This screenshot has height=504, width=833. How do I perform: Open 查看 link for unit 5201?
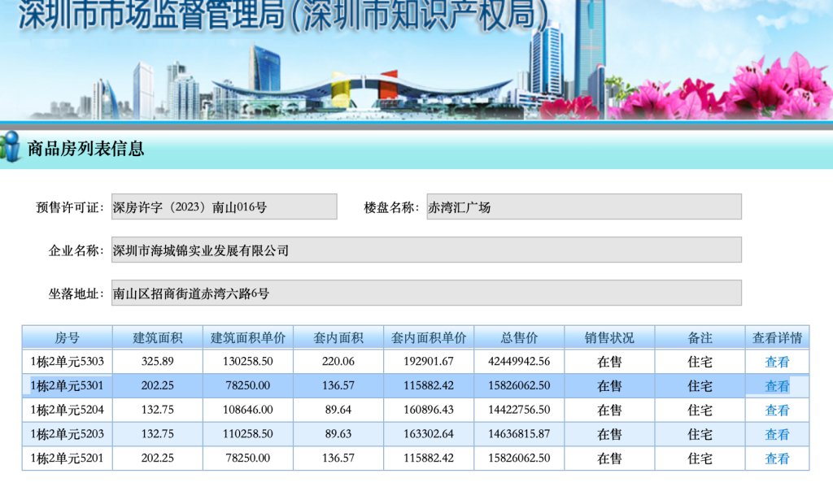[777, 458]
